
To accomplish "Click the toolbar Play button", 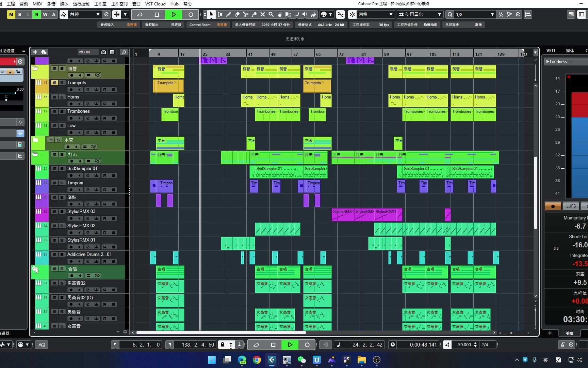I will coord(174,14).
